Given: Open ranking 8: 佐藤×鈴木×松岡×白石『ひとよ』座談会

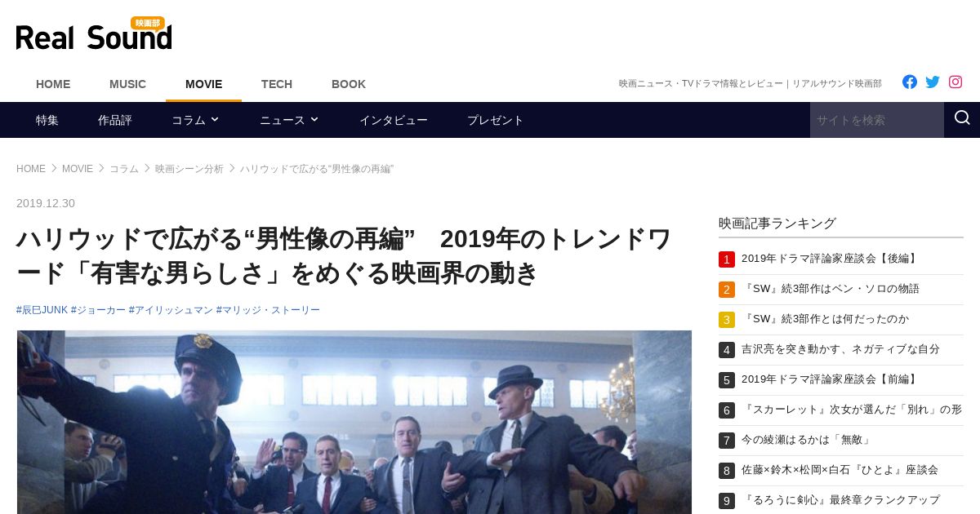Looking at the screenshot, I should [840, 470].
